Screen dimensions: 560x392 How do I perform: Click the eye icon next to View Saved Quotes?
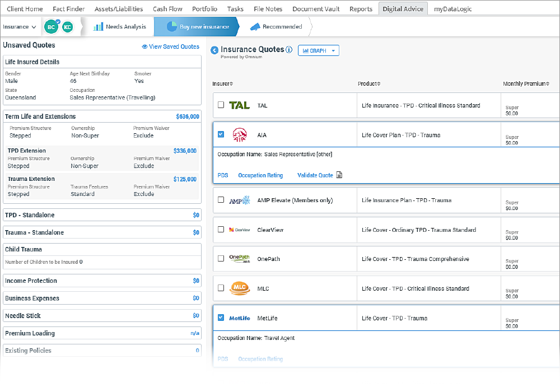click(x=144, y=47)
